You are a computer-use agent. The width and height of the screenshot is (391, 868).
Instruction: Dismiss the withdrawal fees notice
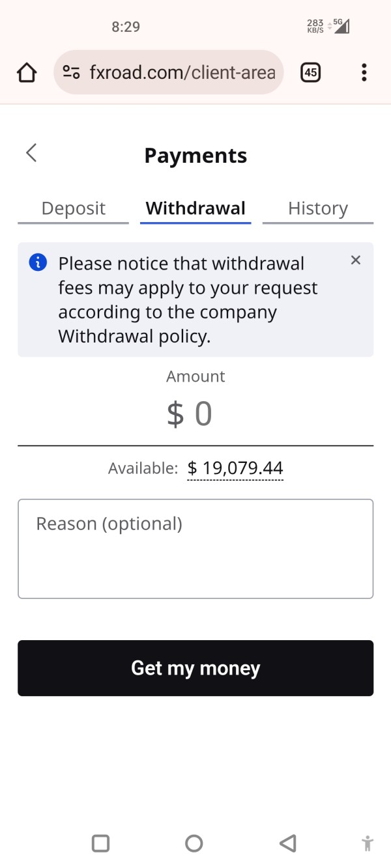[355, 260]
